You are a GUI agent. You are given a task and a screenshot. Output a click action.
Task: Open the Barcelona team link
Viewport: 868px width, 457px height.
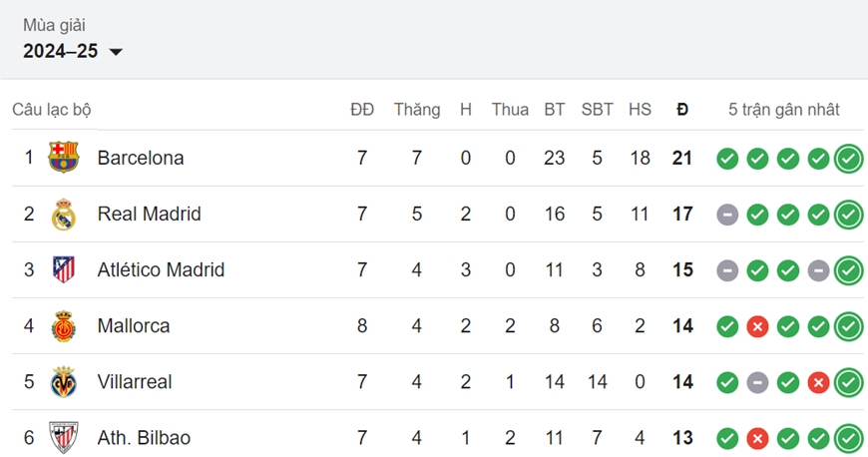click(141, 158)
